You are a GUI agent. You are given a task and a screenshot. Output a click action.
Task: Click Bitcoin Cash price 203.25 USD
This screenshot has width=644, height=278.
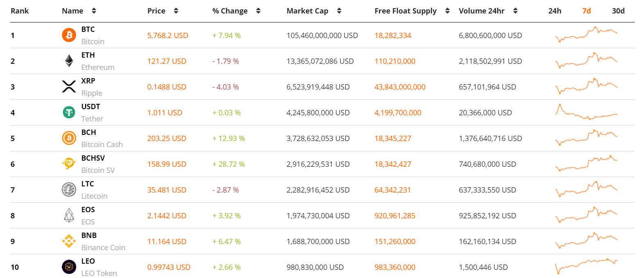[x=167, y=139]
